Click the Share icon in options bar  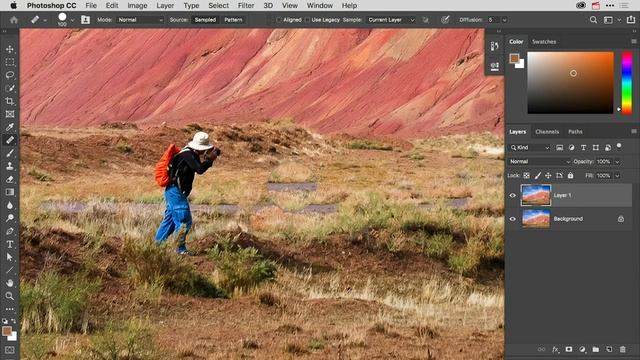pos(631,20)
